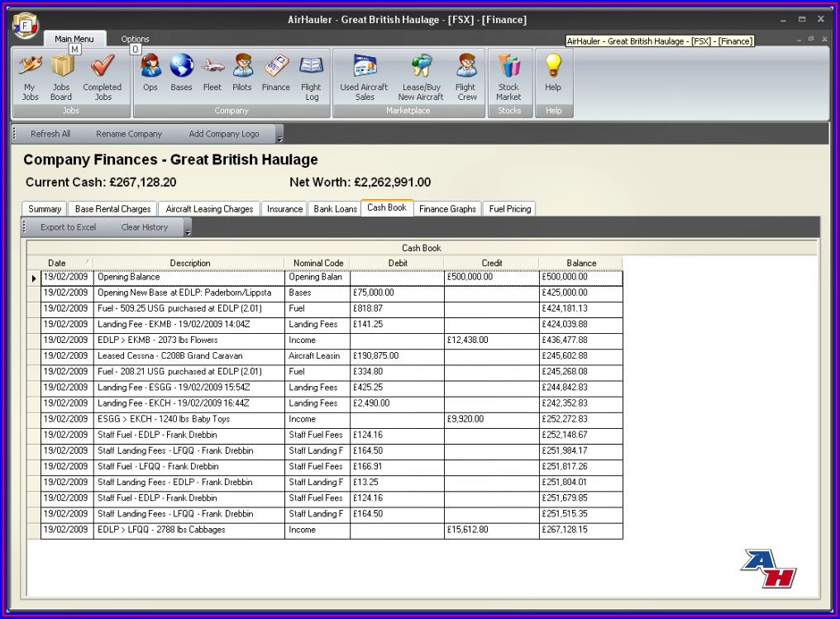The height and width of the screenshot is (619, 840).
Task: Select the £251,804.01 balance cell
Action: [581, 483]
